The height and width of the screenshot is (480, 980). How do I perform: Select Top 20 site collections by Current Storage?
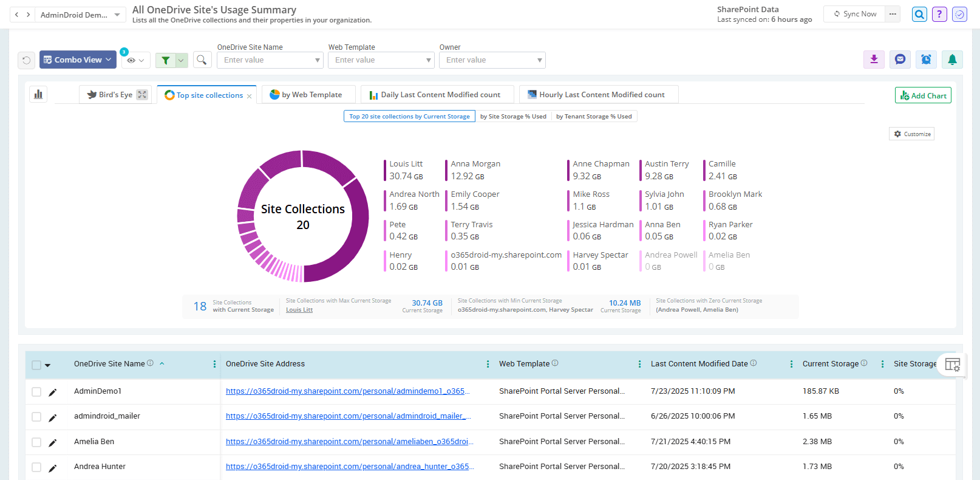click(409, 117)
